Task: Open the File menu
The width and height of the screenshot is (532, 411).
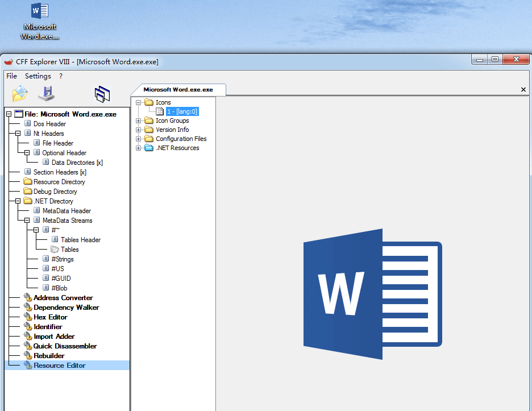Action: tap(11, 76)
